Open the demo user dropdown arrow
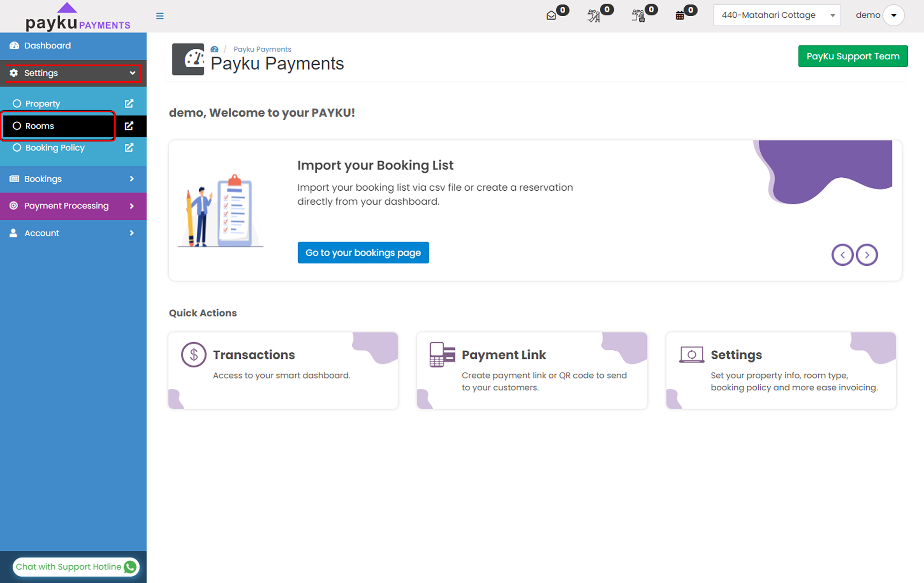Viewport: 924px width, 583px height. (893, 15)
